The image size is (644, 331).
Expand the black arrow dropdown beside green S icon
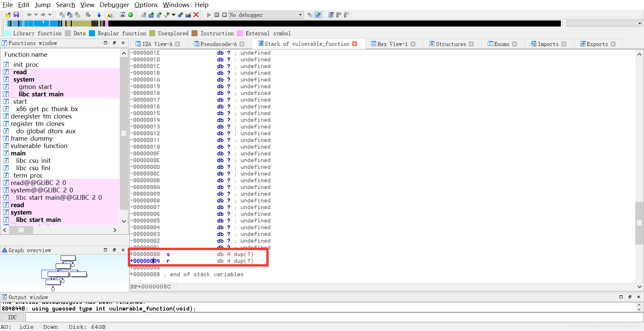tap(173, 15)
